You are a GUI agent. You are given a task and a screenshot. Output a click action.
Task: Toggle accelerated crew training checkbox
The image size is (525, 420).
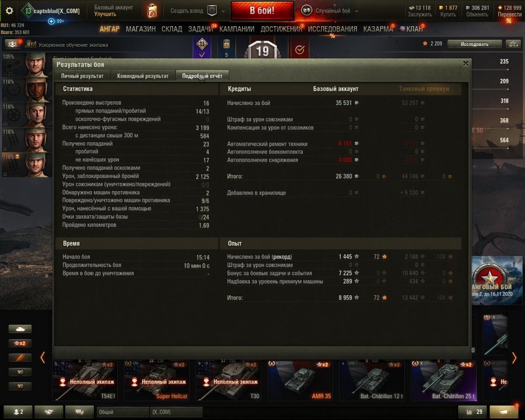coord(31,44)
